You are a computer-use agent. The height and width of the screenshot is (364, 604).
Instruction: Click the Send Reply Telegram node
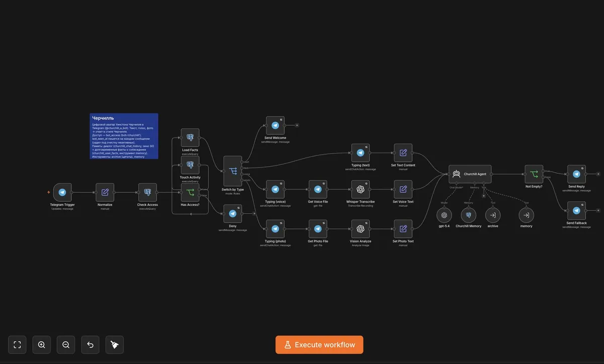pyautogui.click(x=576, y=174)
